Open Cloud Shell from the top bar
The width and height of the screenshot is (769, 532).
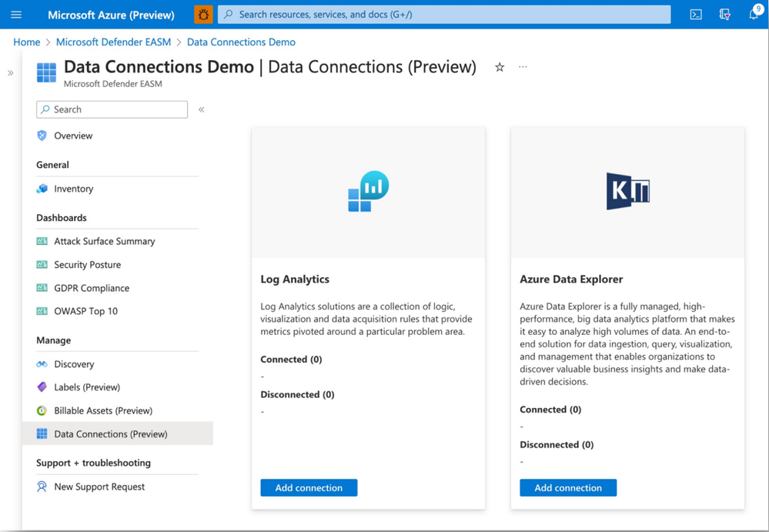(695, 15)
